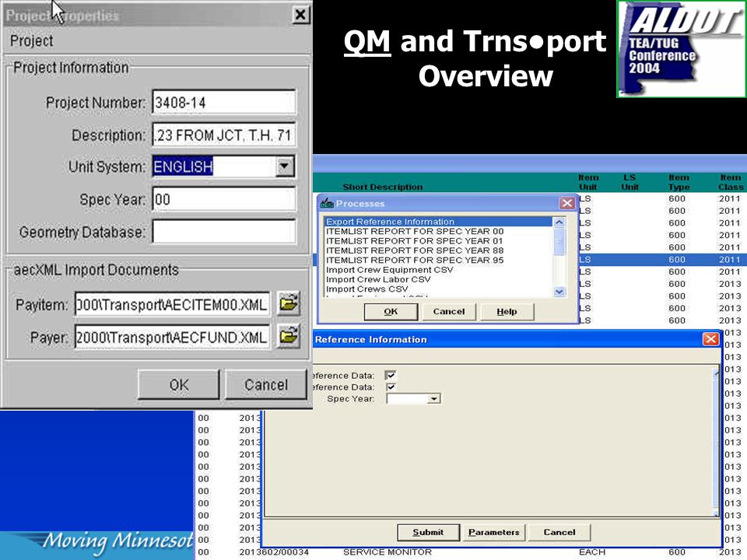Open the Unit System dropdown arrow
Screen dimensions: 747x560
285,166
